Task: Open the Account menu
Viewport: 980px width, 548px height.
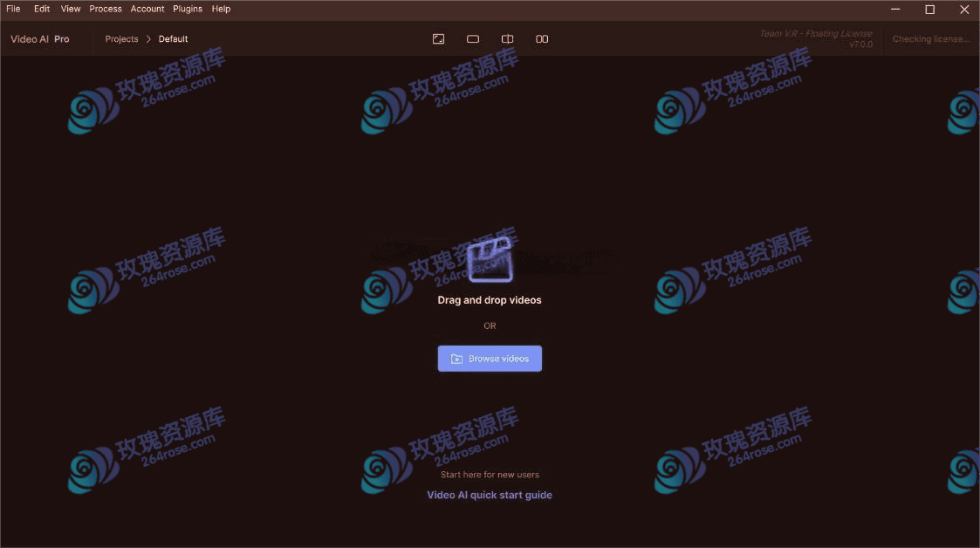Action: [x=147, y=9]
